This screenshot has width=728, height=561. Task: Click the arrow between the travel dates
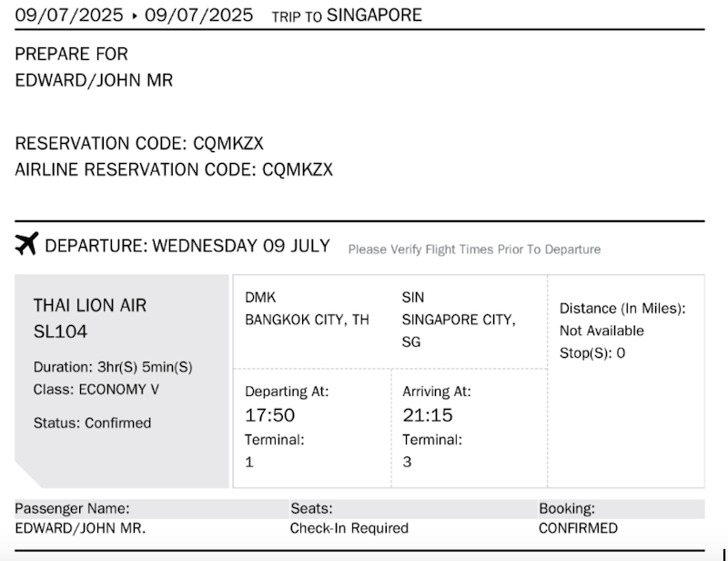133,15
